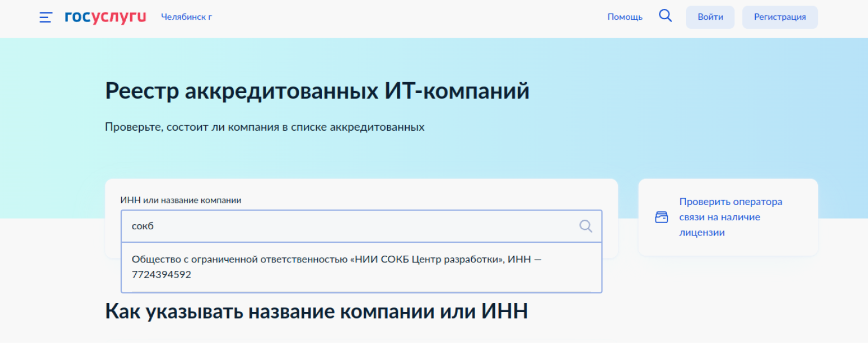
Task: Open the hamburger main menu
Action: tap(46, 17)
